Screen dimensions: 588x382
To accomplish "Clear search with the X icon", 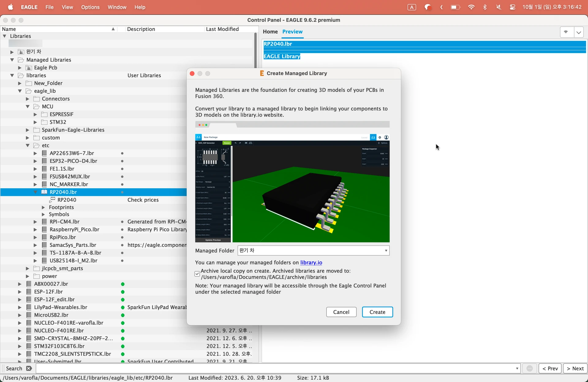I will pos(29,368).
